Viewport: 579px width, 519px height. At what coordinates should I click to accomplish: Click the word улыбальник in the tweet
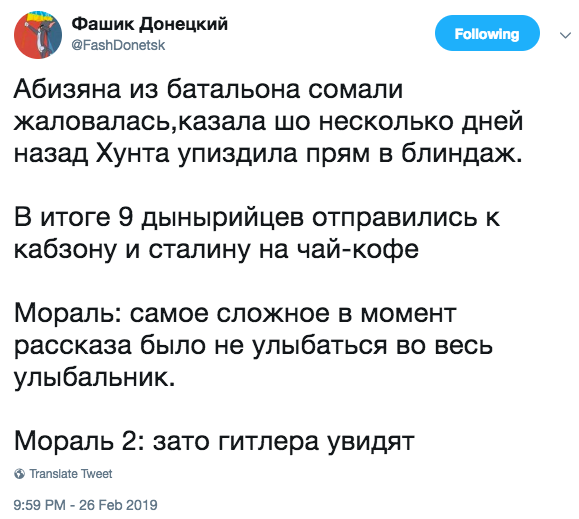coord(94,378)
